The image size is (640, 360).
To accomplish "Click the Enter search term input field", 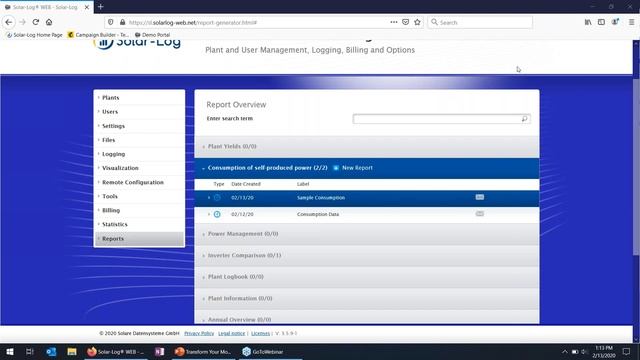I will pos(442,119).
